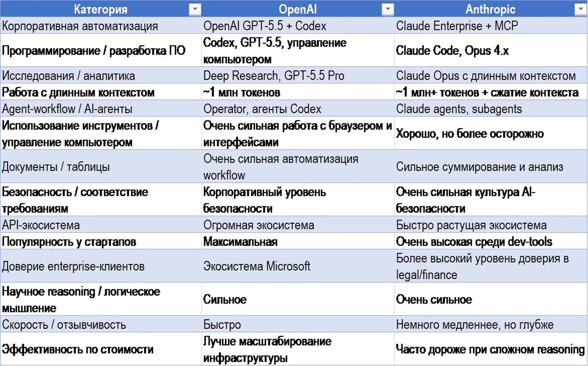This screenshot has height=366, width=588.
Task: Select the cell 'Максимальная'
Action: tap(298, 241)
